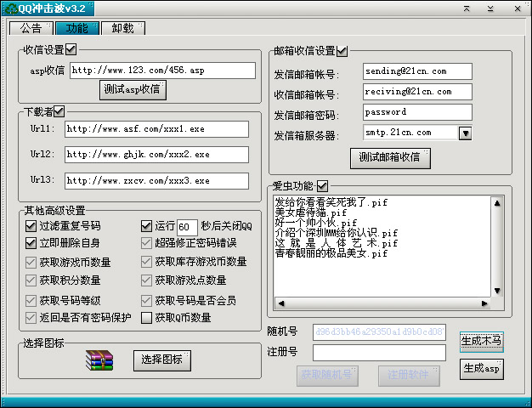This screenshot has height=408, width=532.
Task: Click the greyed 获取随机号 button
Action: click(327, 376)
